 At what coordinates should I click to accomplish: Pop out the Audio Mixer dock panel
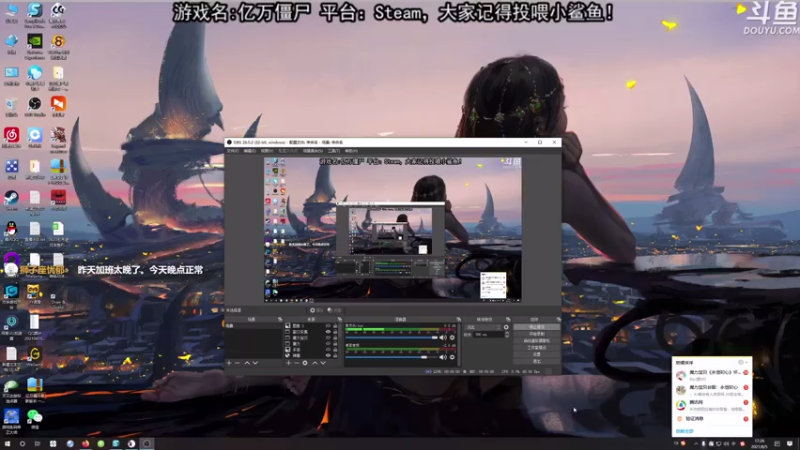[x=458, y=319]
